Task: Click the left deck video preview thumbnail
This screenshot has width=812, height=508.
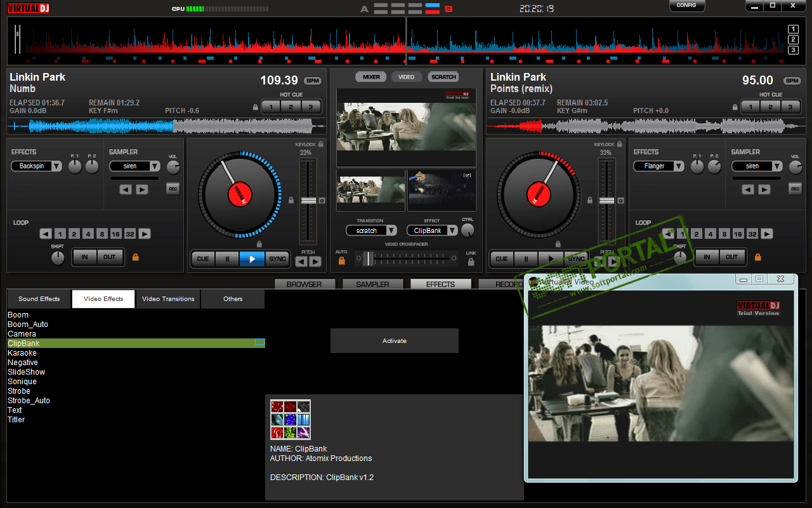Action: click(x=370, y=190)
